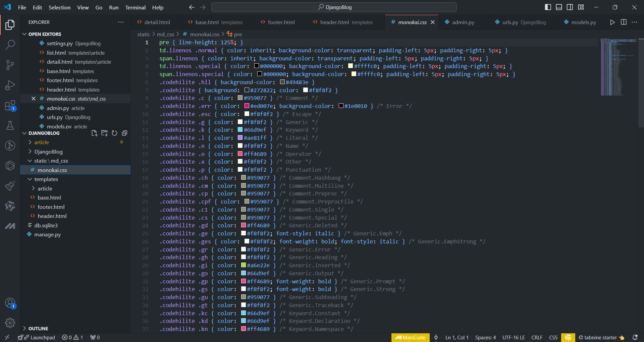Screen dimensions: 644x342
Task: Open Run and Debug view
Action: coord(10,85)
